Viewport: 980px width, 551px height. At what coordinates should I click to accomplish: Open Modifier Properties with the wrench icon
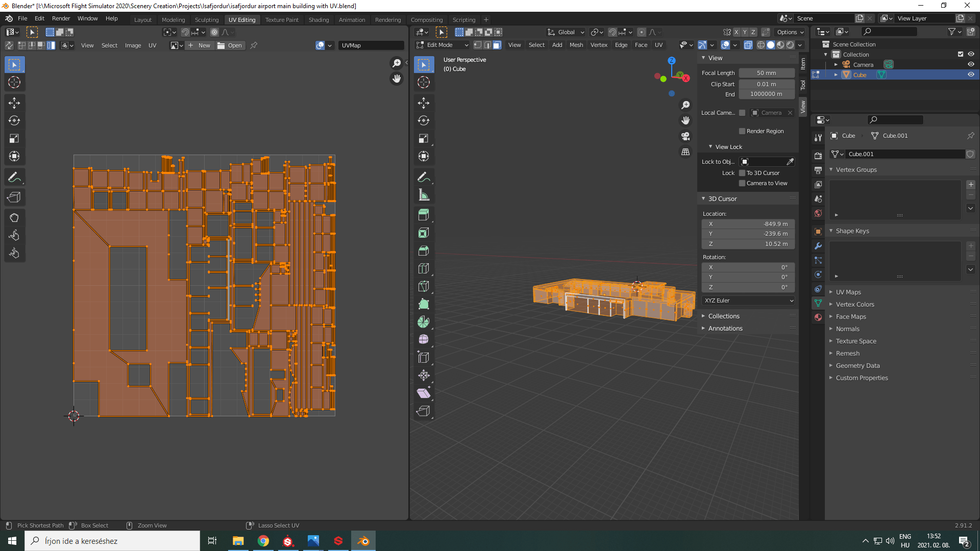click(x=818, y=245)
